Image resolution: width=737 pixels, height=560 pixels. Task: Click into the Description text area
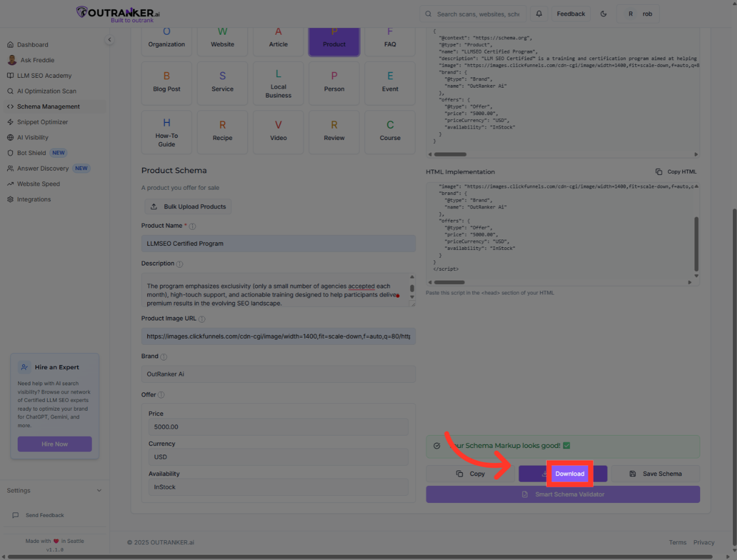pos(278,290)
